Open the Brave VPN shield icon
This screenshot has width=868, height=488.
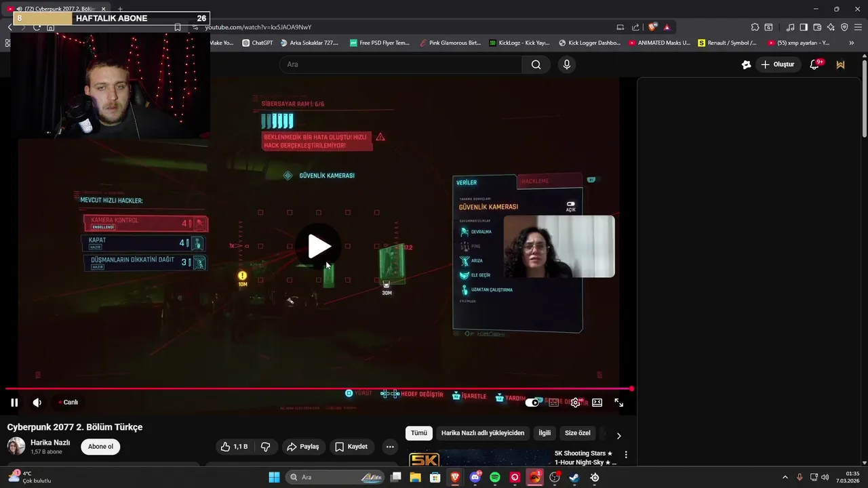coord(844,27)
